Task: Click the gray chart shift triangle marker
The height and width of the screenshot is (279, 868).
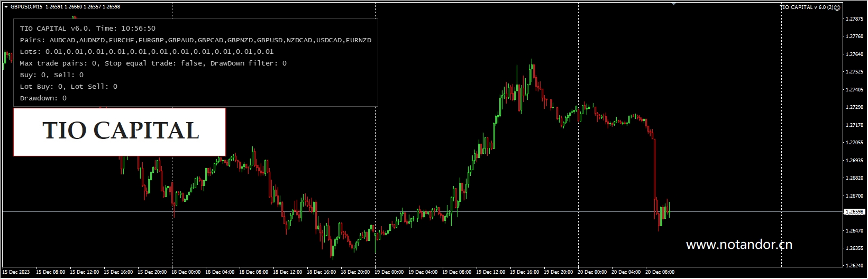Action: click(673, 4)
